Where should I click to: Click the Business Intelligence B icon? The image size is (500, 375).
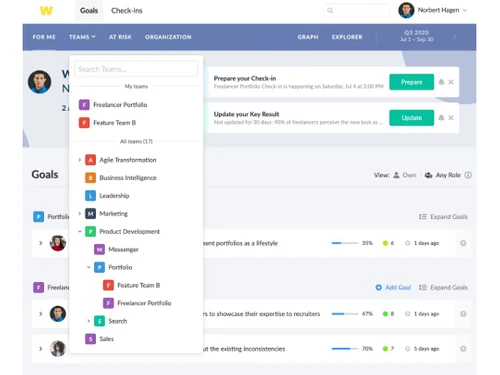pos(90,178)
